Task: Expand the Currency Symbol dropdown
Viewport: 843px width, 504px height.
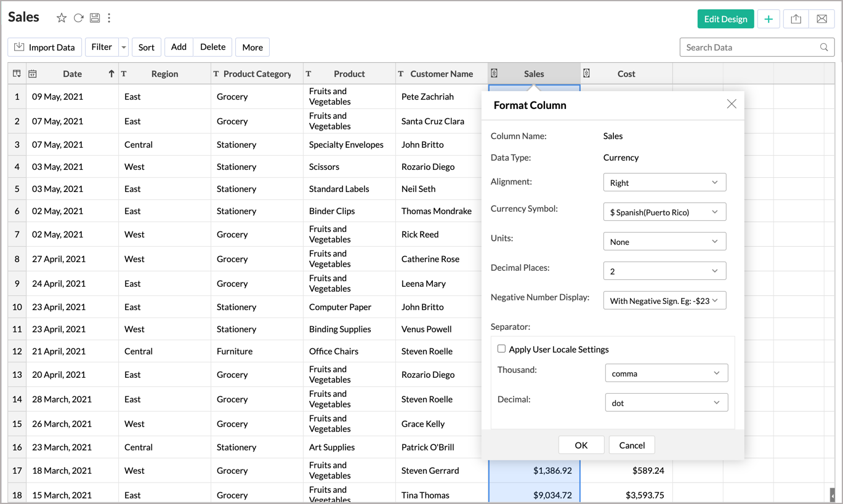Action: [x=664, y=212]
